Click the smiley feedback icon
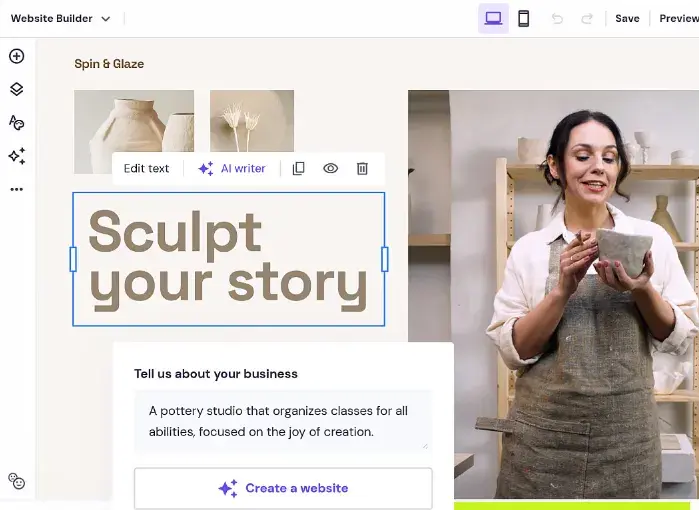 [16, 481]
